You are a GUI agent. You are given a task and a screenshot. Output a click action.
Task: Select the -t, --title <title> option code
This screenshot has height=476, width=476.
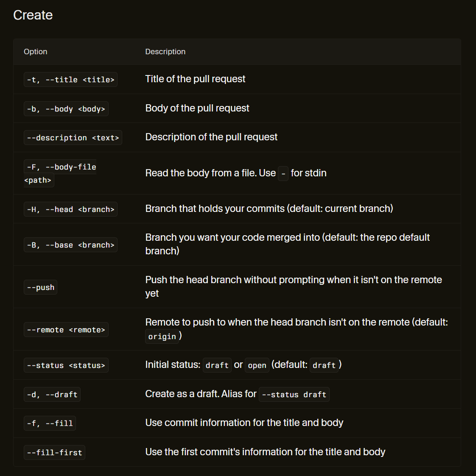coord(70,80)
